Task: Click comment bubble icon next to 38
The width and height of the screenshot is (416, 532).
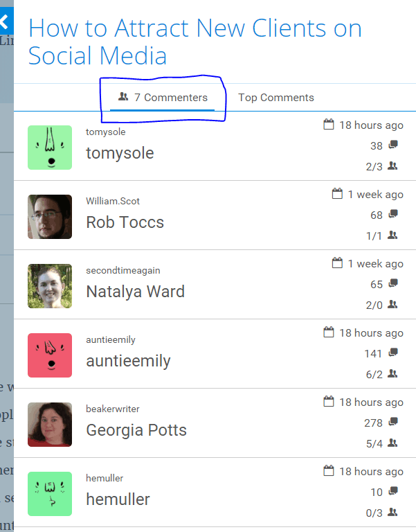Action: [x=393, y=145]
